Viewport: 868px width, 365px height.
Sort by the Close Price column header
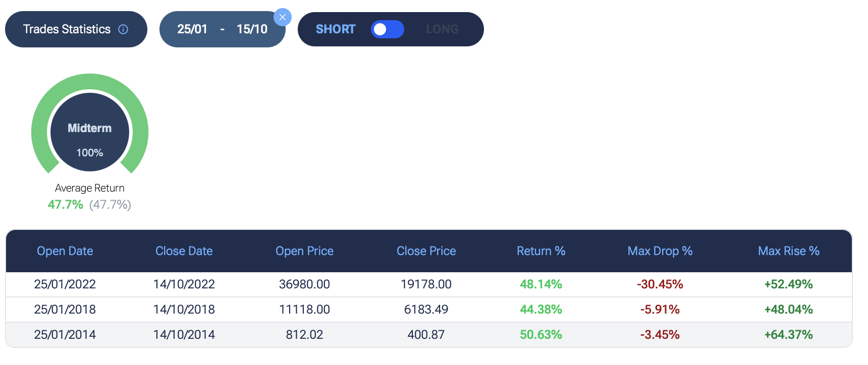[426, 251]
